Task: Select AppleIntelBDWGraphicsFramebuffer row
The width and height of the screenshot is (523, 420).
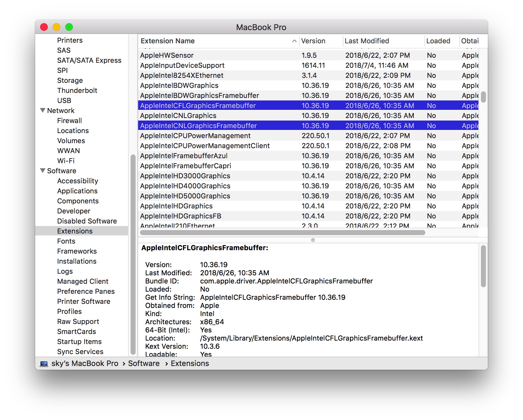Action: (308, 95)
